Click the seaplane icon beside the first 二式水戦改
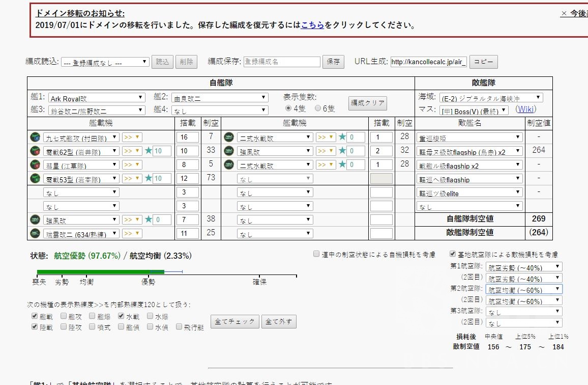 (x=230, y=136)
